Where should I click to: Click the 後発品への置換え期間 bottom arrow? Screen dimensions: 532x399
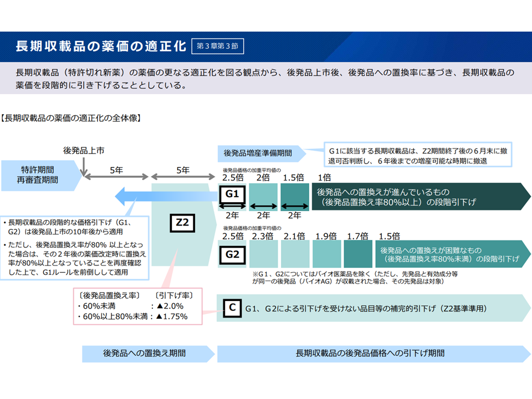pyautogui.click(x=147, y=353)
